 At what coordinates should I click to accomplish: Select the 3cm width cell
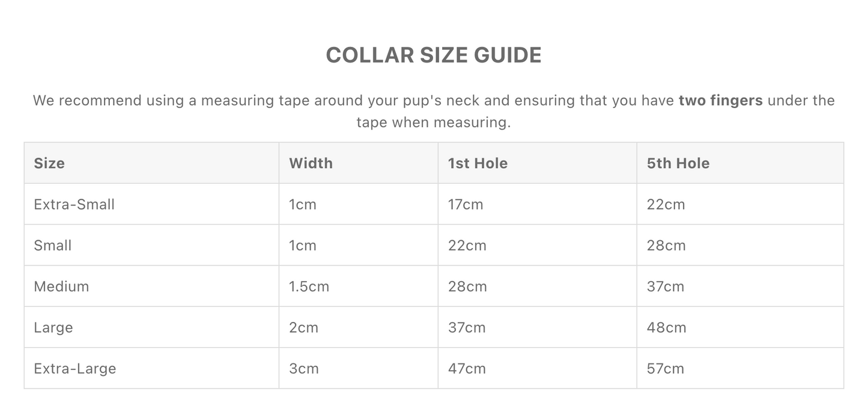pos(303,369)
